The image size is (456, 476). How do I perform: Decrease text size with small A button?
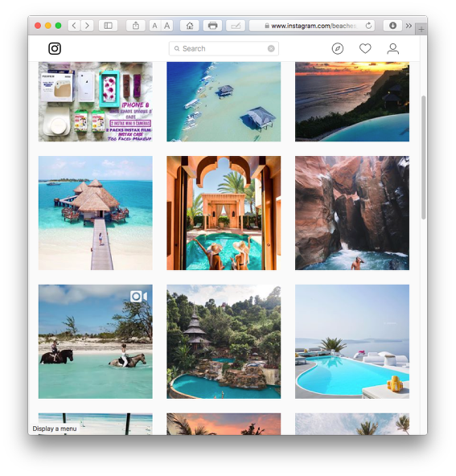pyautogui.click(x=155, y=26)
